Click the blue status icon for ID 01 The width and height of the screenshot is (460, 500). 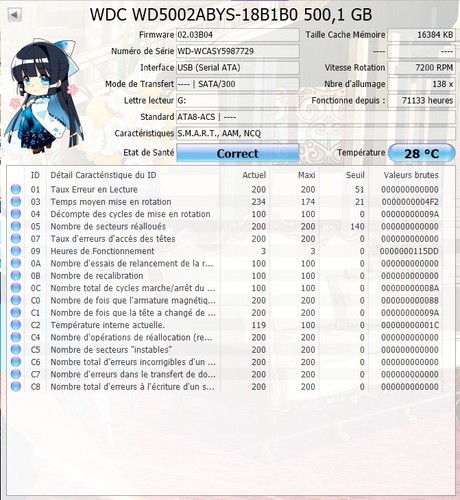click(x=16, y=189)
